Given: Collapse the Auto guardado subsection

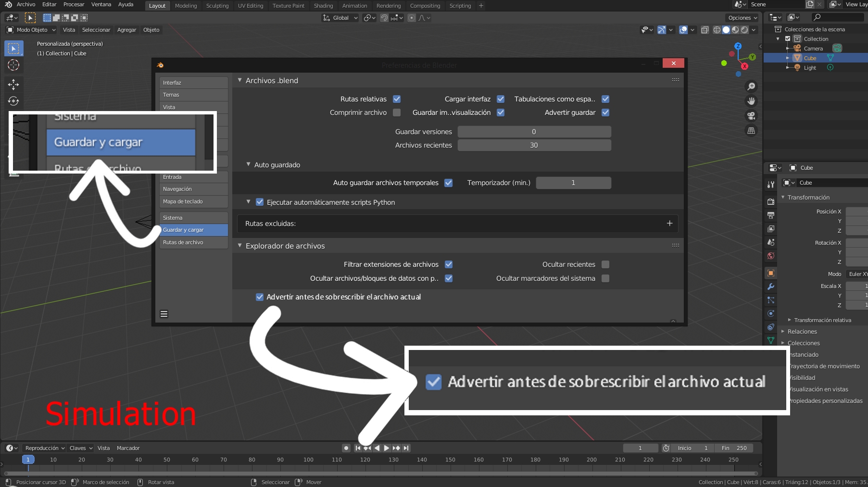Looking at the screenshot, I should tap(248, 164).
